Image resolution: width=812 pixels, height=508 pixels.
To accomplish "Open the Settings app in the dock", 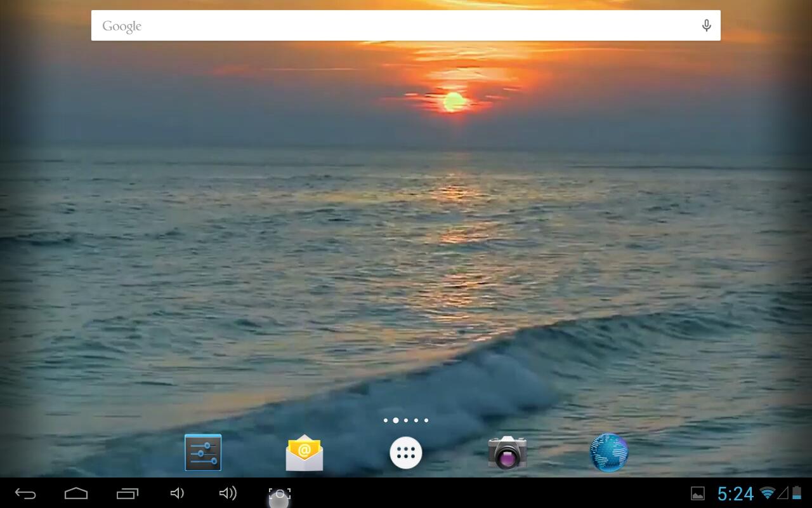I will coord(203,453).
